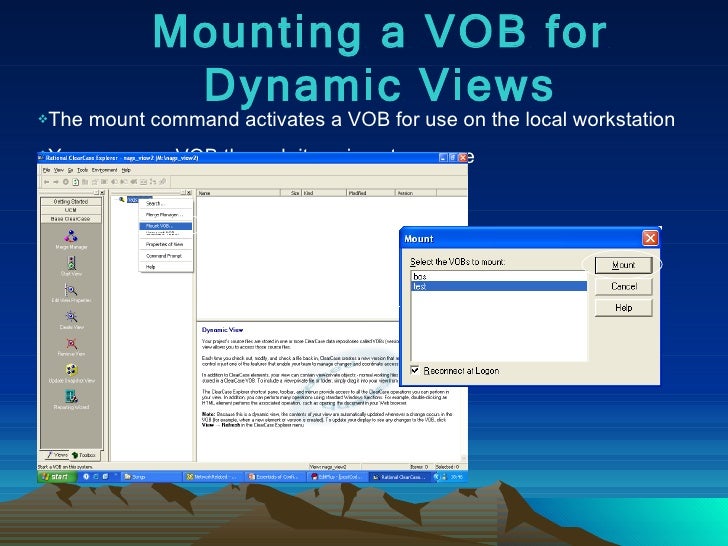
Task: Click the Remove View shortcut icon
Action: [71, 344]
